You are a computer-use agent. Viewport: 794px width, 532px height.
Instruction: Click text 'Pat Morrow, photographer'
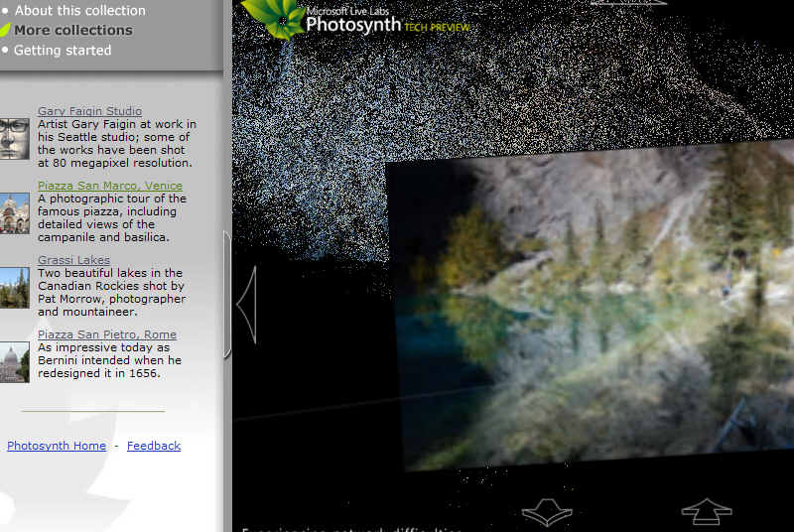(112, 299)
